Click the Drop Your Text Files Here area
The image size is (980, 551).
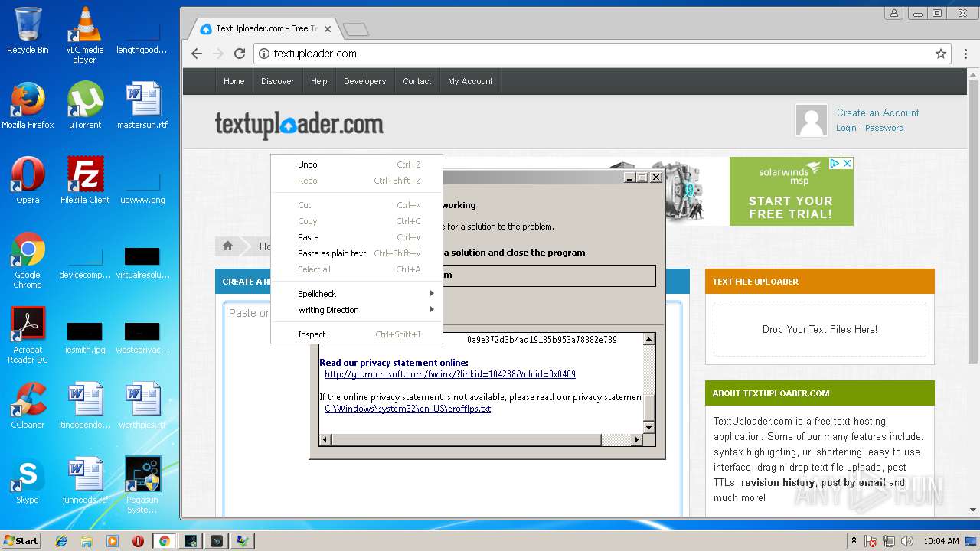click(820, 329)
